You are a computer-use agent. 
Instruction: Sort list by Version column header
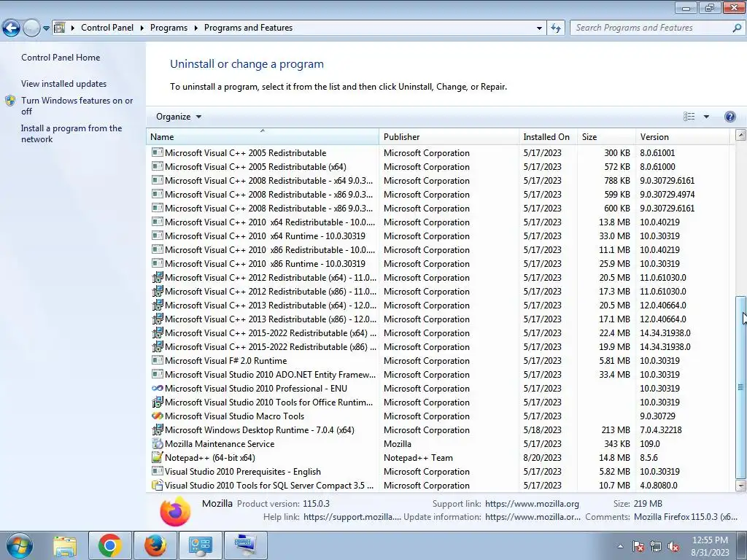coord(682,136)
